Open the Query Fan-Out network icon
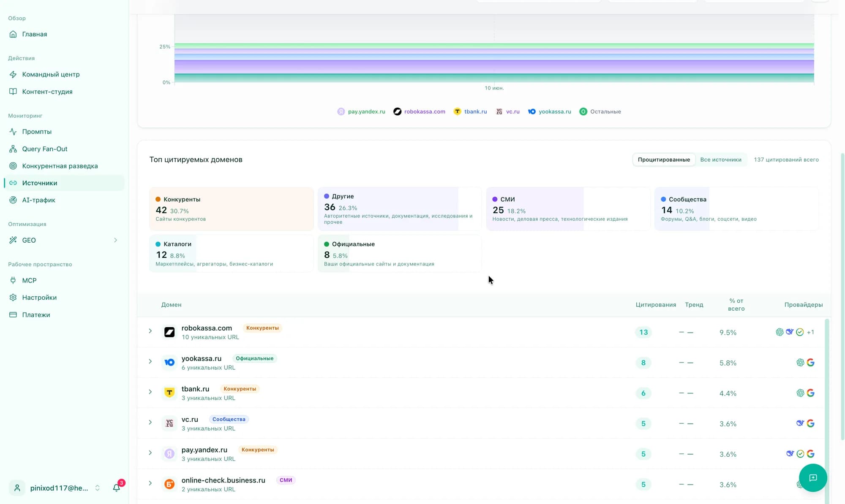The height and width of the screenshot is (504, 845). click(13, 149)
